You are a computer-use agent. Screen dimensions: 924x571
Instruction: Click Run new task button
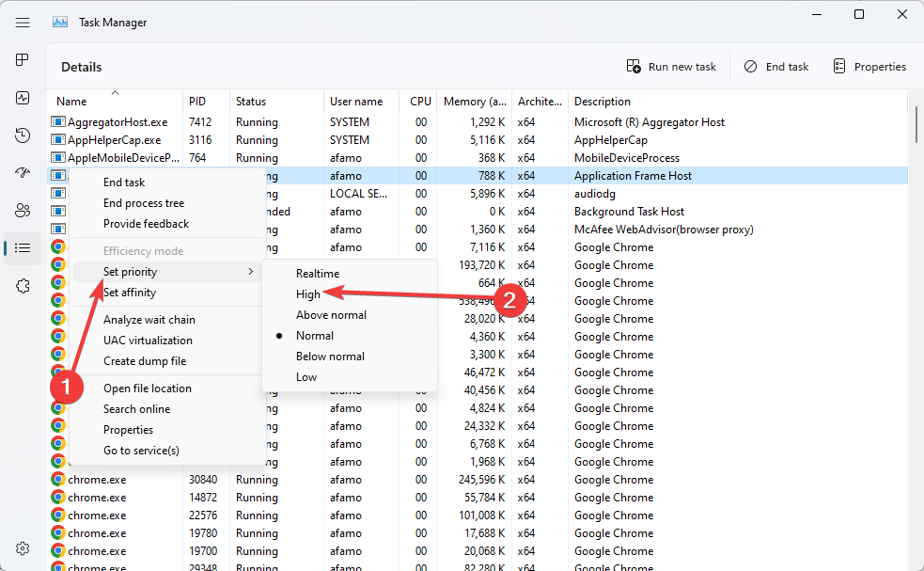point(671,67)
